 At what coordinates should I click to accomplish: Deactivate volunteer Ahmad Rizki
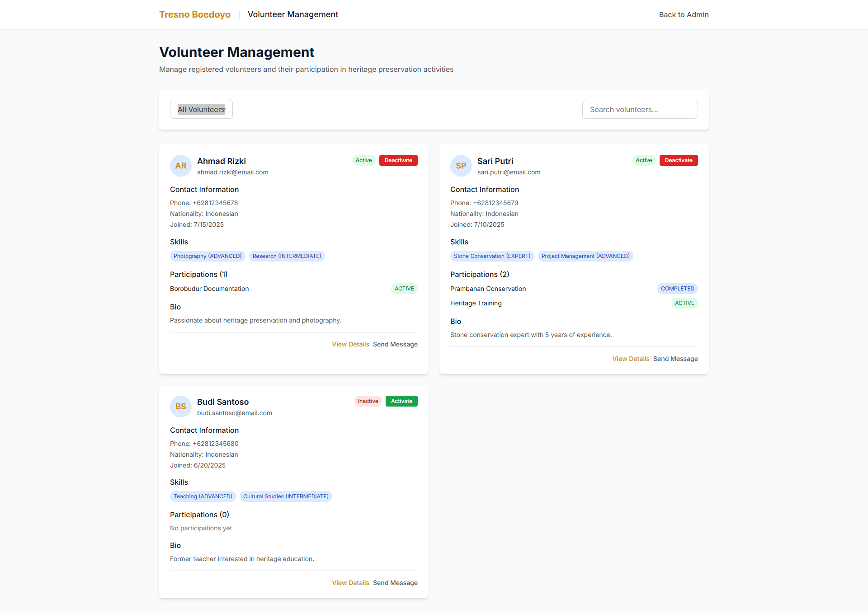pyautogui.click(x=398, y=160)
